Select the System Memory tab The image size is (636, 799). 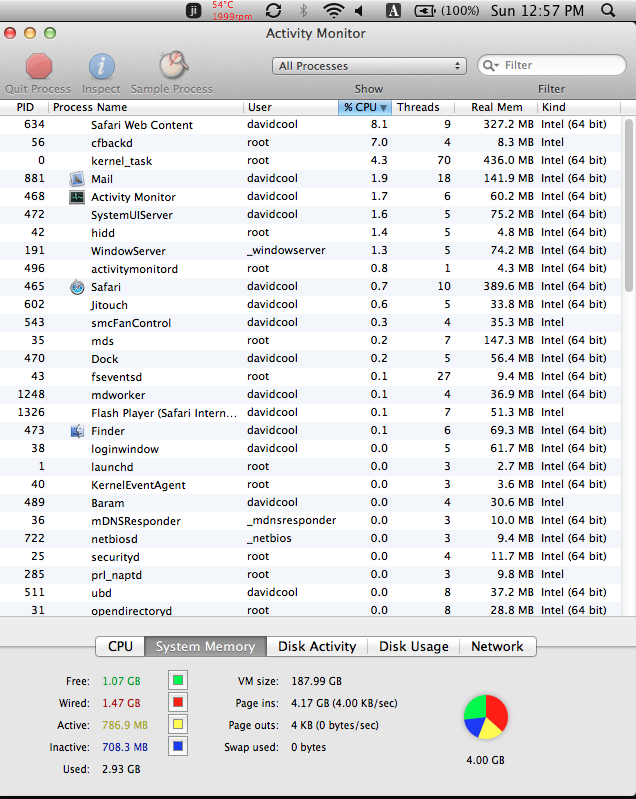click(205, 646)
